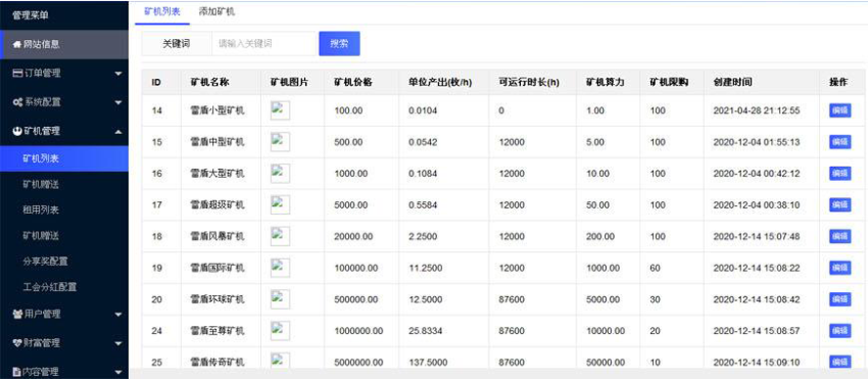Edit the ID 20 雷盾环球矿机 row

click(840, 299)
